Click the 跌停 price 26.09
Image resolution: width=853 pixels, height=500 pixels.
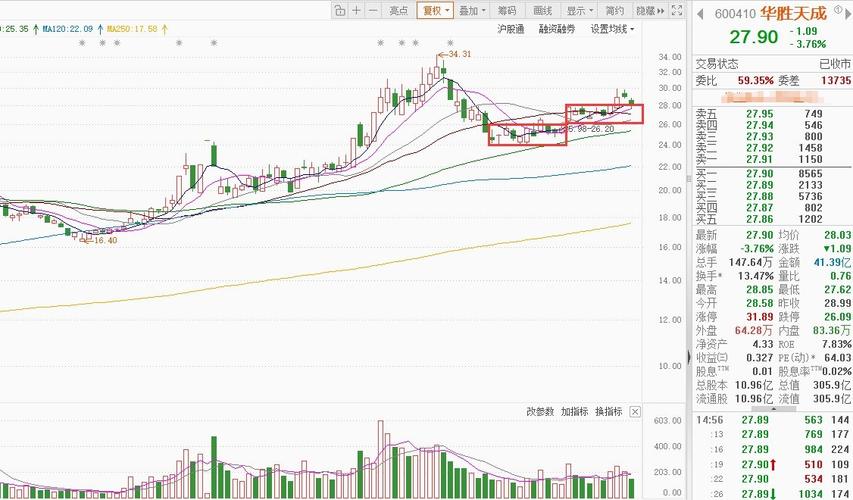tap(838, 317)
